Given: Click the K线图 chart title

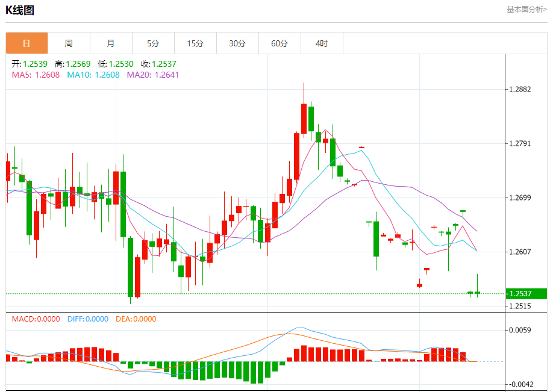Looking at the screenshot, I should tap(20, 10).
